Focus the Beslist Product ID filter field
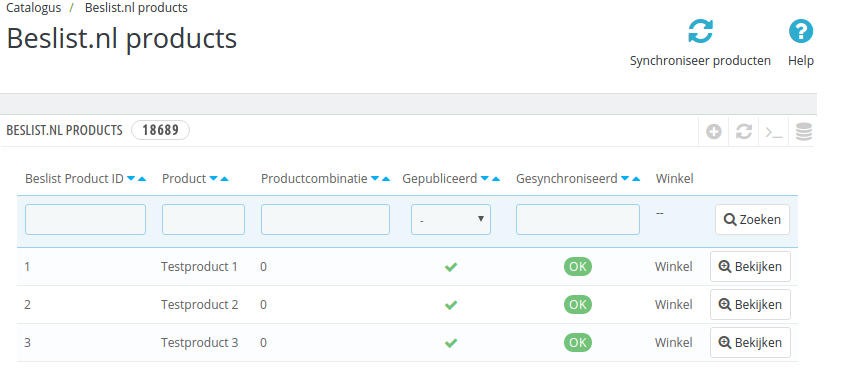Screen dimensions: 855x382 [x=86, y=220]
